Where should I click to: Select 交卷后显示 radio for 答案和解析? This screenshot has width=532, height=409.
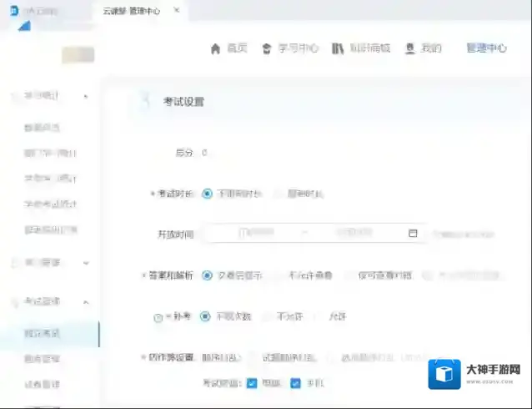coord(207,275)
